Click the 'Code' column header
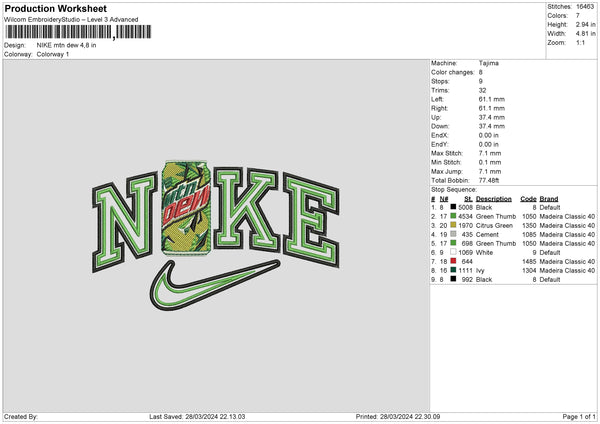Screen dimensions: 600x424 pos(528,199)
